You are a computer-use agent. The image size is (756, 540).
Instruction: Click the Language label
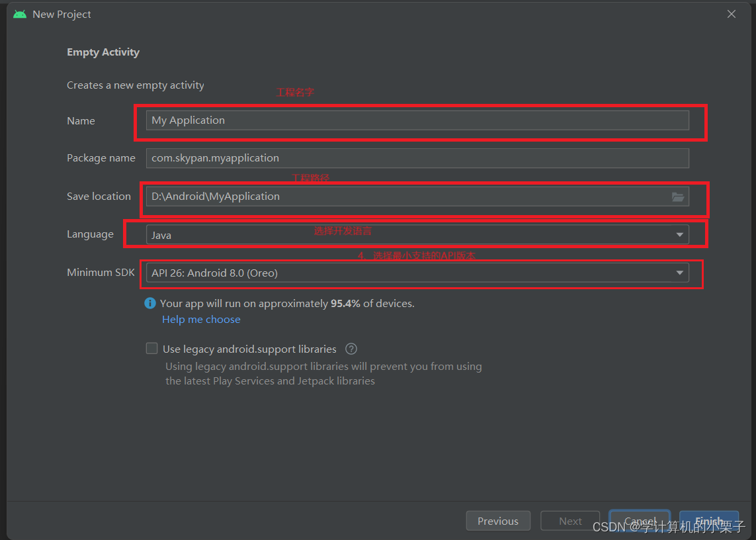tap(90, 234)
